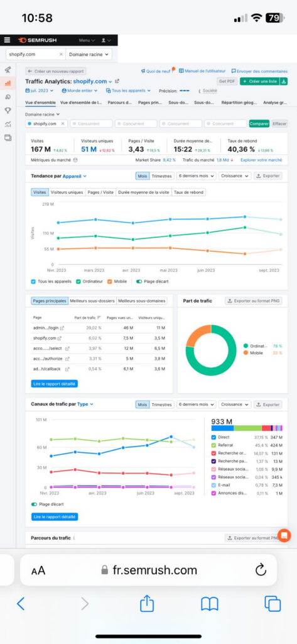Screen dimensions: 297x644
Task: Toggle the Annonces dis... channel checkbox
Action: (x=213, y=493)
